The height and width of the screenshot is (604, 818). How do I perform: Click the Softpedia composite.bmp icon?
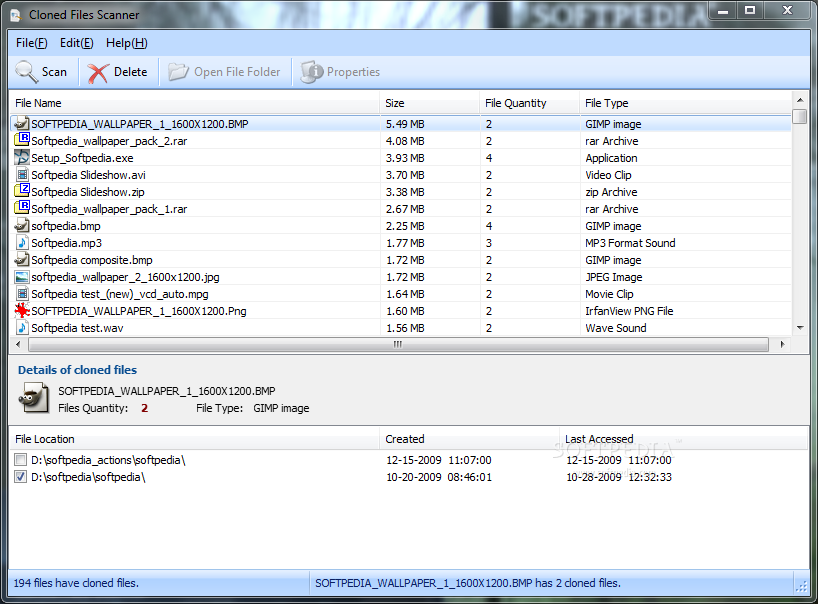click(x=21, y=260)
